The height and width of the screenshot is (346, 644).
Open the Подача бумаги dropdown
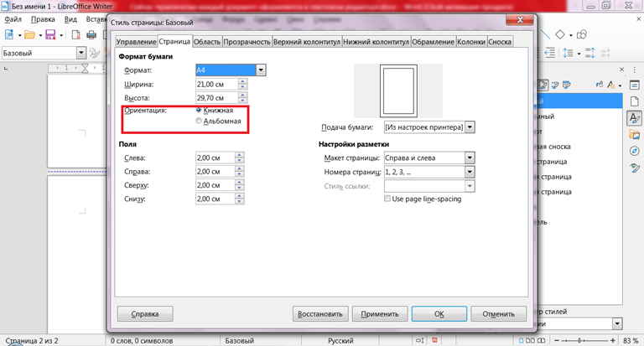470,127
